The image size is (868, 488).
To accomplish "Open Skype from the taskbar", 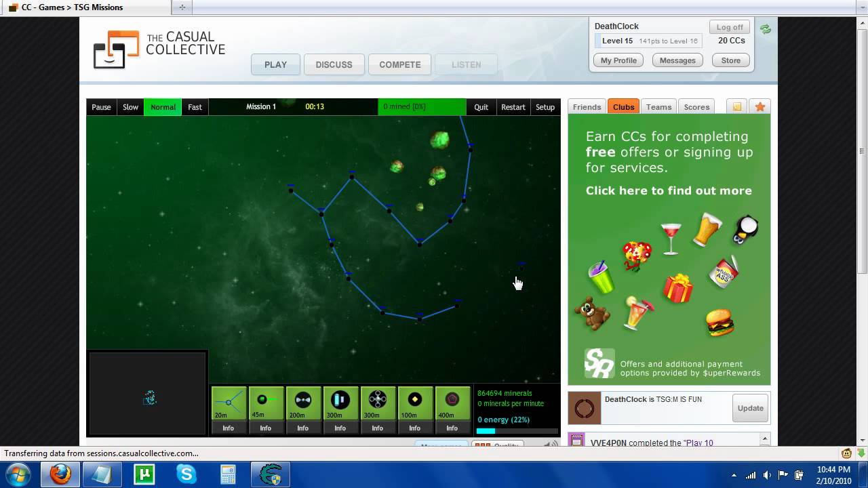I will (186, 474).
